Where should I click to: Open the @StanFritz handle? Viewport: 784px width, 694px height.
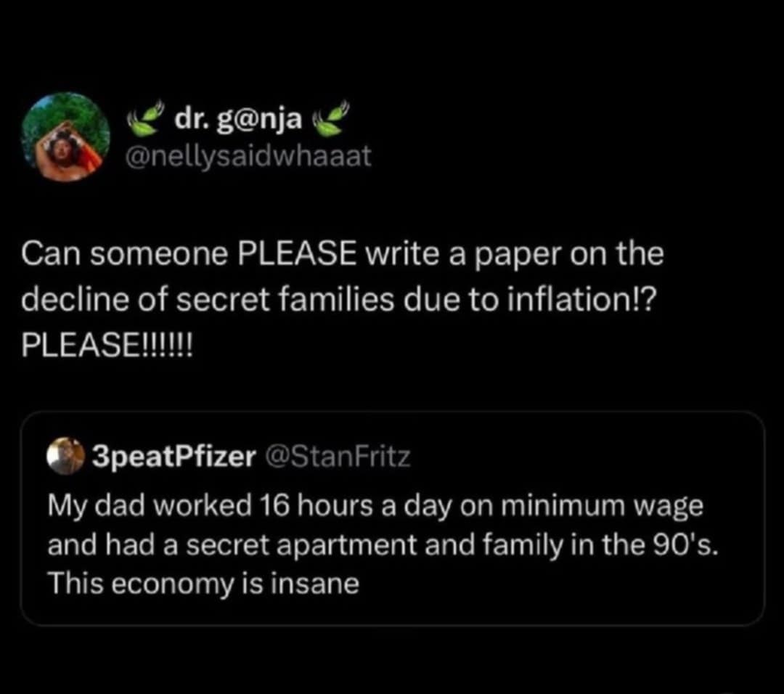337,457
